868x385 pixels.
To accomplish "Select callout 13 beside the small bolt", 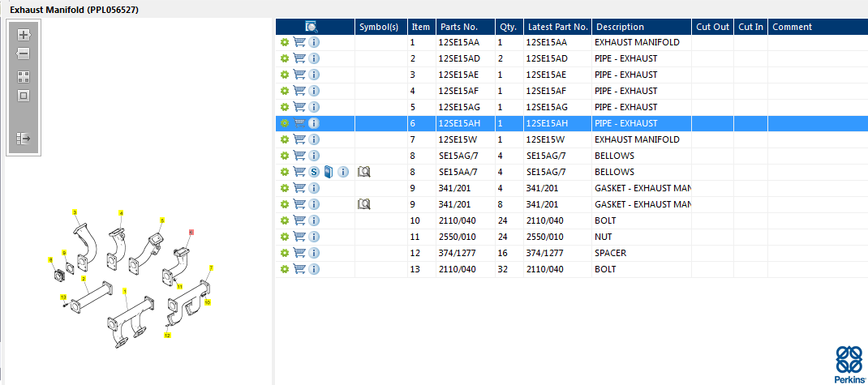I will tap(63, 297).
